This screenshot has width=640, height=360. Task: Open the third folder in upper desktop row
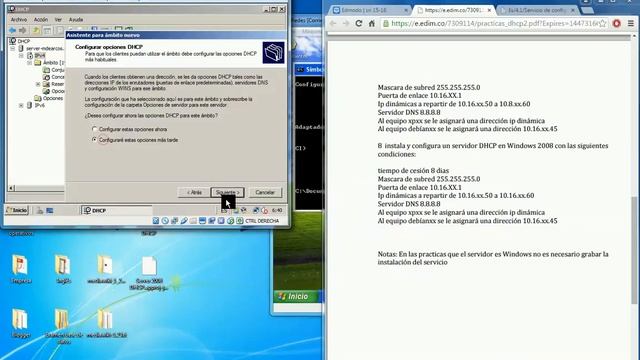(105, 265)
